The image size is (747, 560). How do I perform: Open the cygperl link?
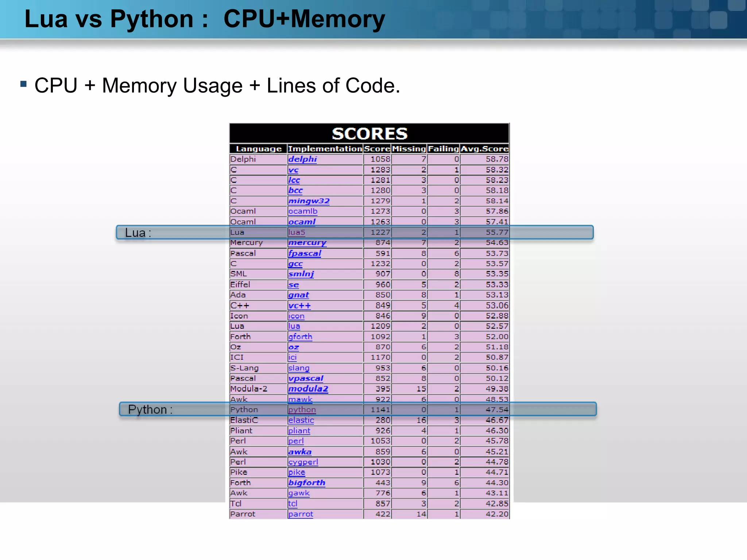[x=303, y=462]
